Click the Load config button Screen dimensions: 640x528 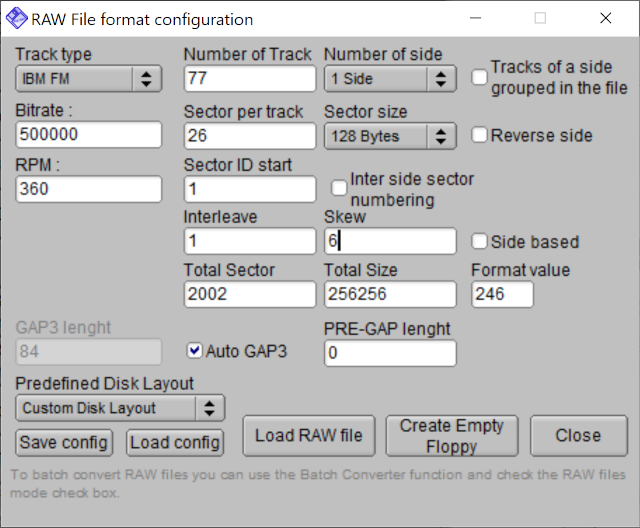[175, 443]
